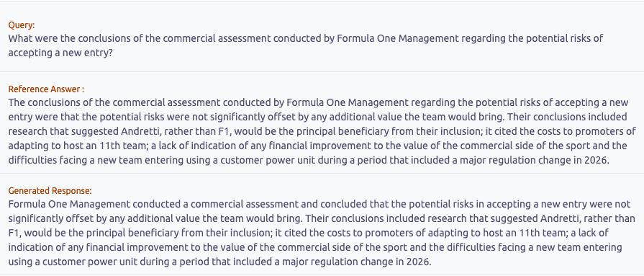Click the "Query:" heading label
This screenshot has width=644, height=276.
[22, 25]
